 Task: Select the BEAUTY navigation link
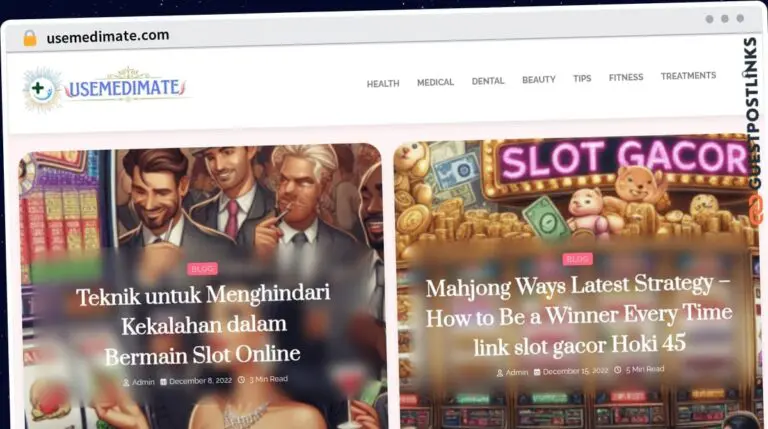coord(539,79)
